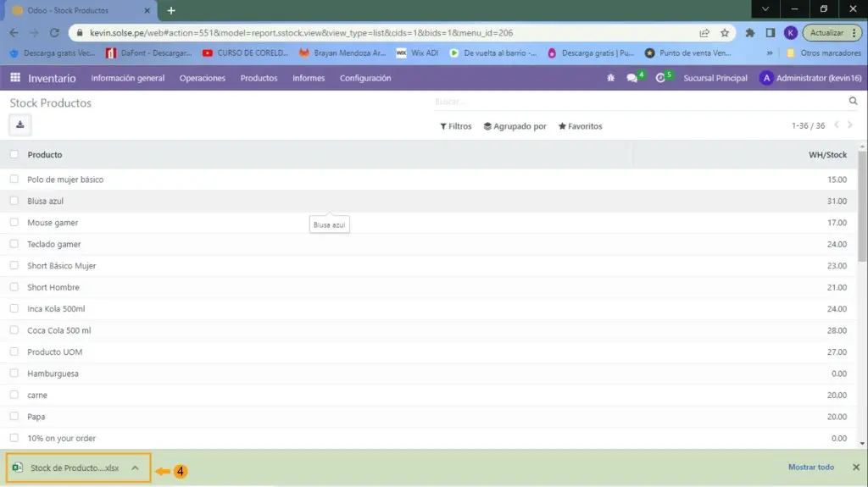Open the Filtros dropdown

tap(456, 126)
